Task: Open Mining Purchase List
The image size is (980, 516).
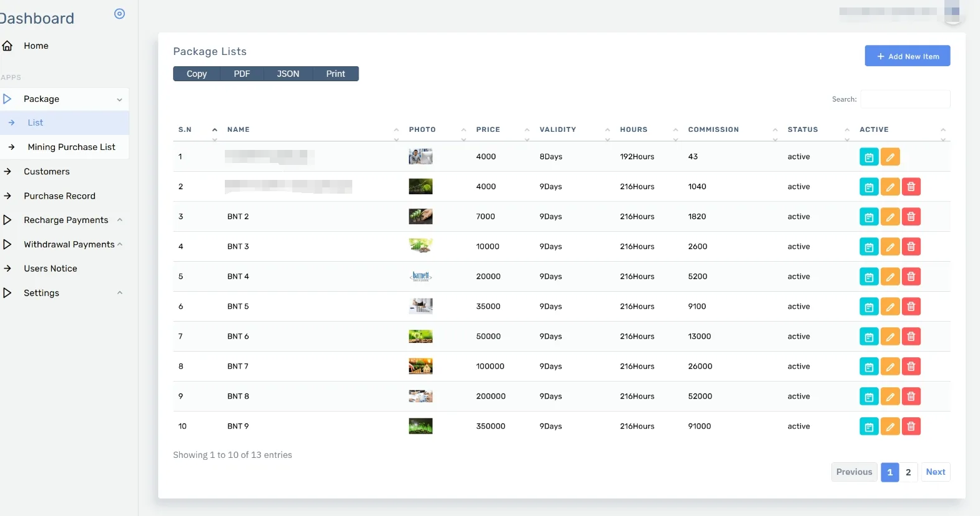Action: pos(71,147)
